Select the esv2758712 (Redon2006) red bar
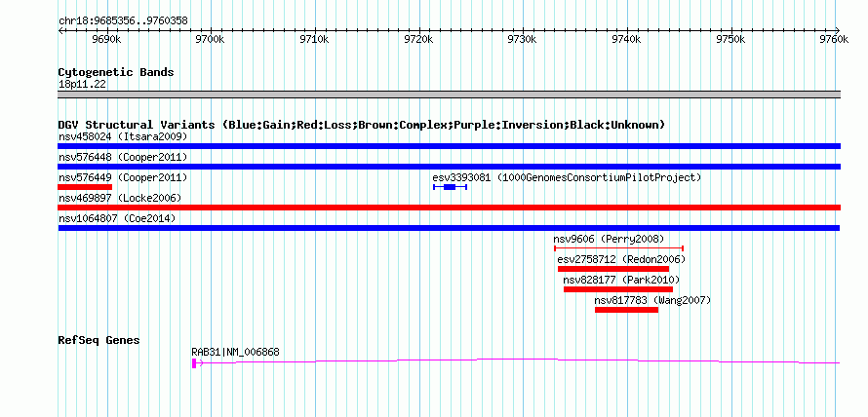 tap(613, 269)
